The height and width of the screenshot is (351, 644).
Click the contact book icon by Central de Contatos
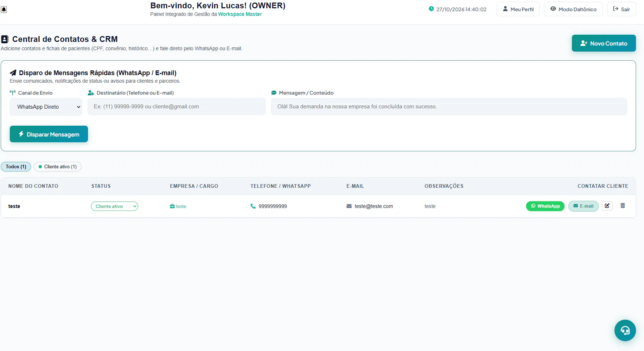[5, 39]
